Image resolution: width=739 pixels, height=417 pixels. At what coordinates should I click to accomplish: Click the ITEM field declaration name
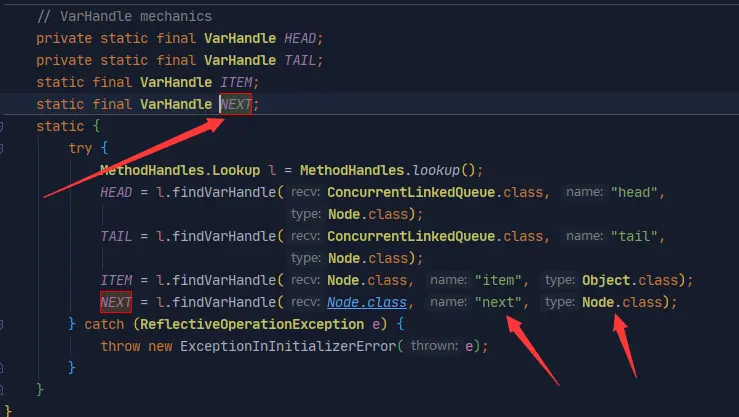(236, 82)
